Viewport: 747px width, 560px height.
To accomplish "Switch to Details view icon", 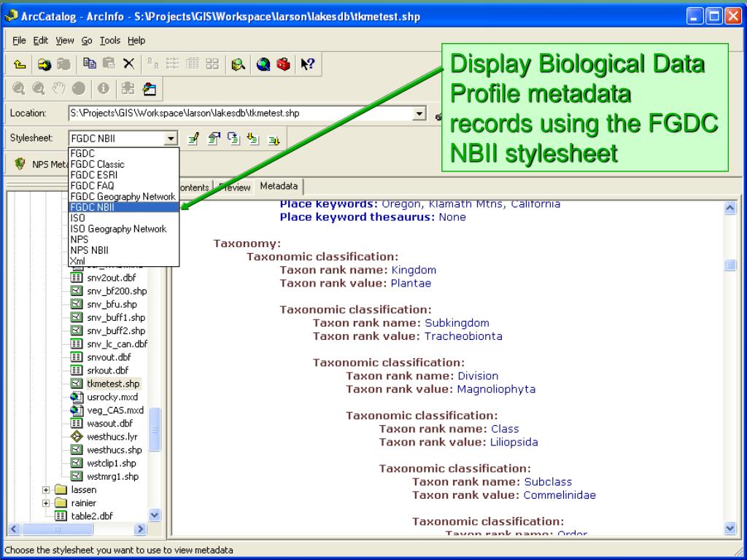I will 193,63.
